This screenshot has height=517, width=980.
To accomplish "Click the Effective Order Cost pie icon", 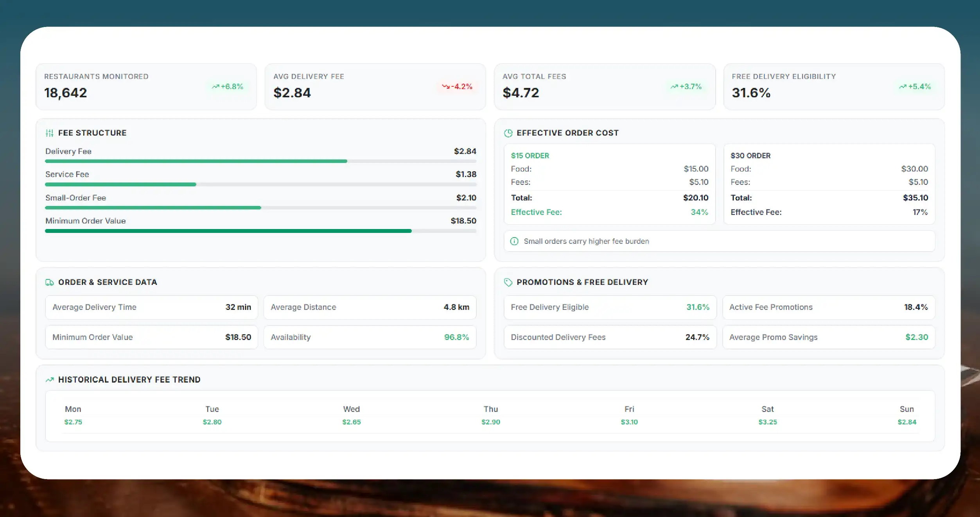I will pos(508,133).
